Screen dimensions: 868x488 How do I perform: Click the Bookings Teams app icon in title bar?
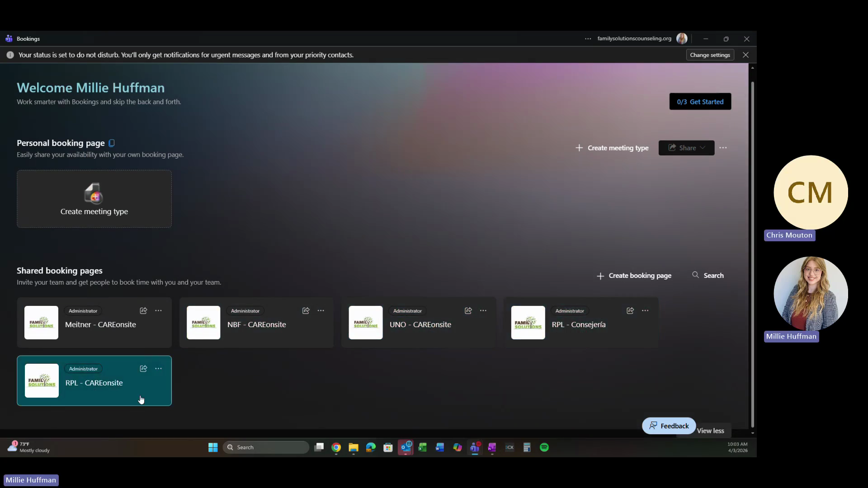pyautogui.click(x=9, y=38)
